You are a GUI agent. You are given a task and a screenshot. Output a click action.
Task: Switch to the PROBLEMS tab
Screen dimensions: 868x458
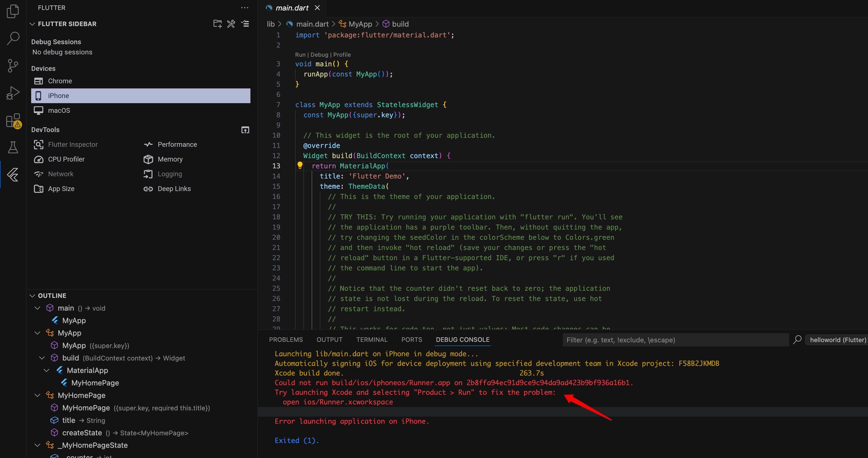286,340
